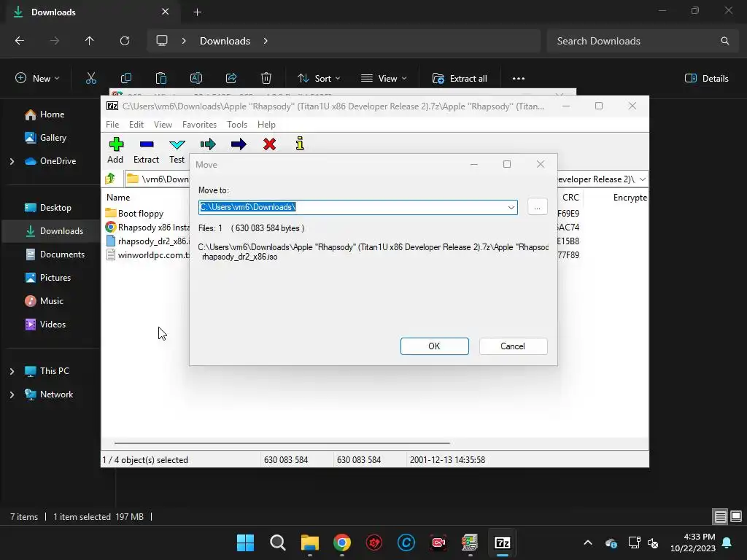The height and width of the screenshot is (560, 747).
Task: Click the Test button in 7-Zip toolbar
Action: [x=177, y=150]
